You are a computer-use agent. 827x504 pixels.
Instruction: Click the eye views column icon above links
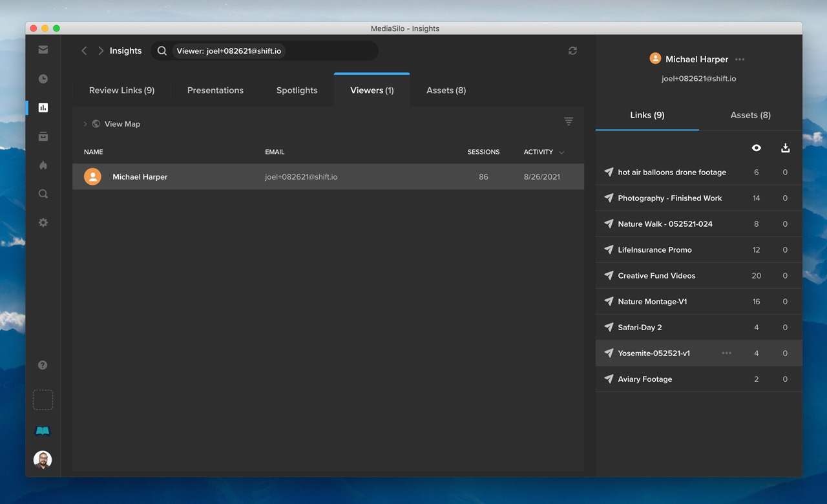[756, 148]
